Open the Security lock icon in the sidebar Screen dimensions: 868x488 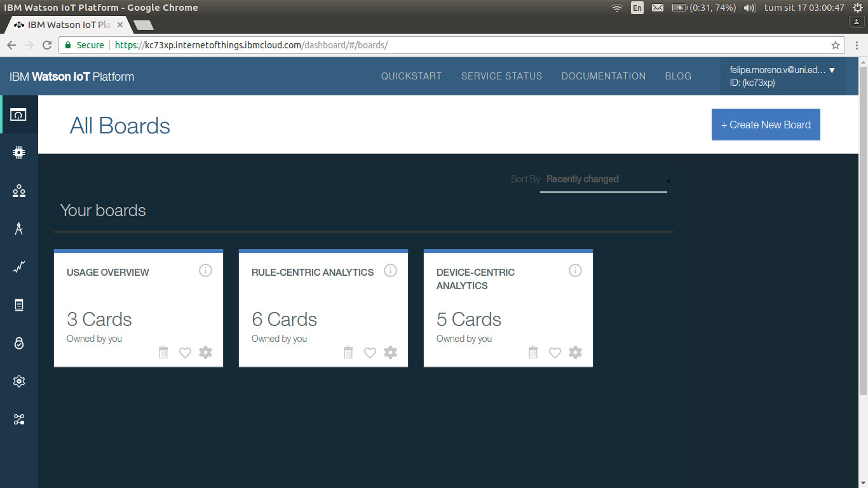19,343
